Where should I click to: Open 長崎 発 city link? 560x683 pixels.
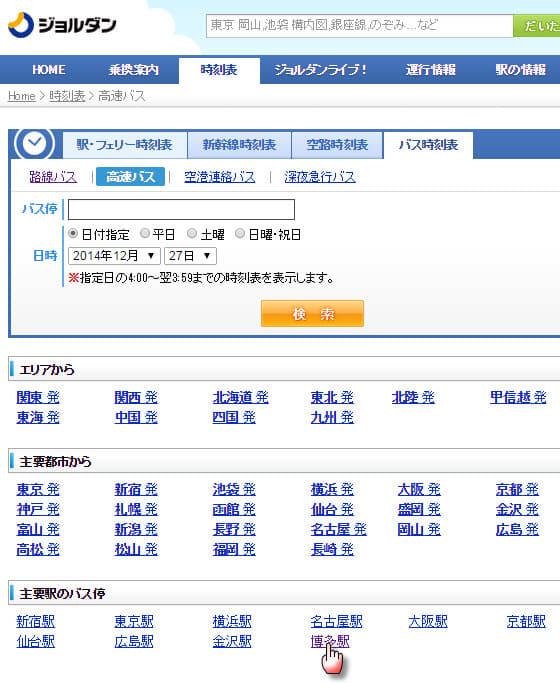point(332,550)
